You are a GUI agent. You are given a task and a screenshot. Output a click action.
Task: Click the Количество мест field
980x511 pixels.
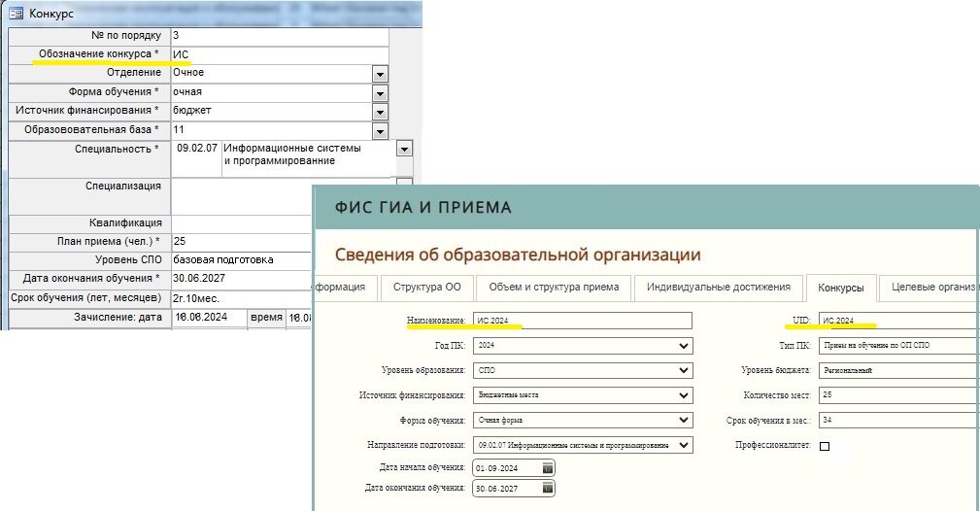click(x=898, y=395)
